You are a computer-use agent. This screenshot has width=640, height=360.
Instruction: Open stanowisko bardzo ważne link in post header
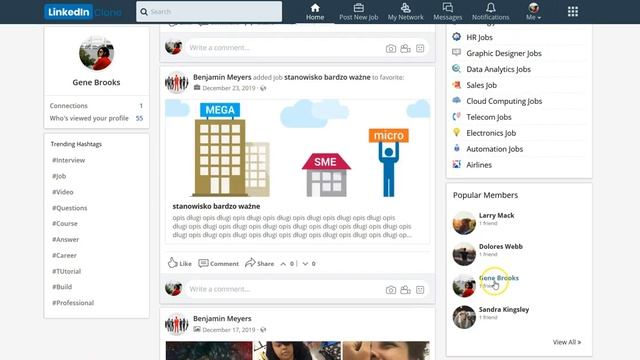point(327,77)
